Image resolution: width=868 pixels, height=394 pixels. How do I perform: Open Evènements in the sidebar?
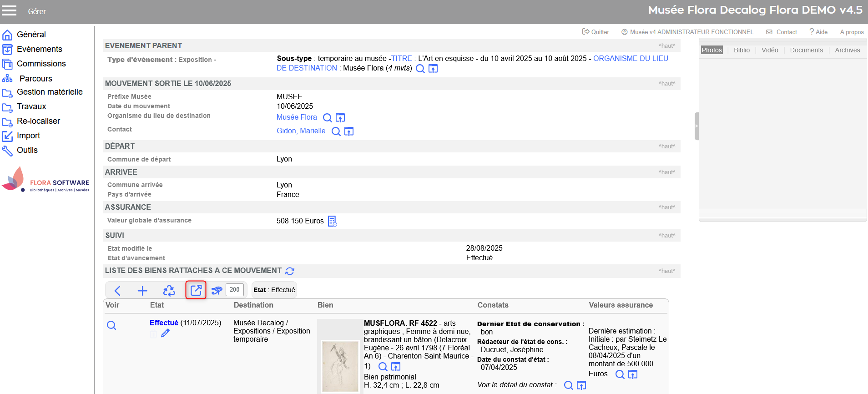(x=40, y=49)
